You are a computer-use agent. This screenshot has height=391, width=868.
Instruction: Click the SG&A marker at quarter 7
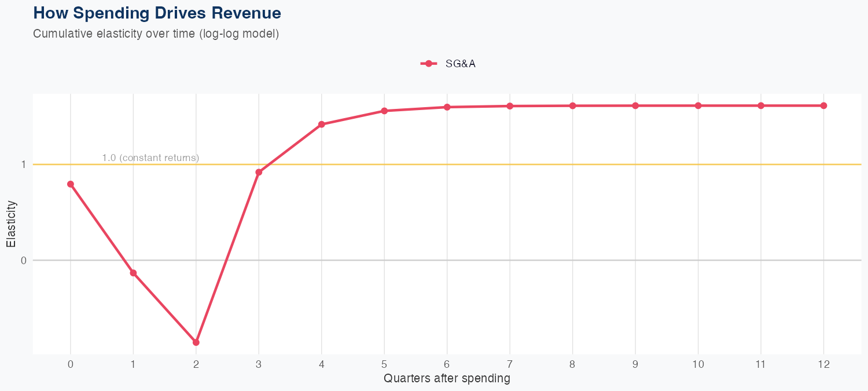click(x=510, y=106)
